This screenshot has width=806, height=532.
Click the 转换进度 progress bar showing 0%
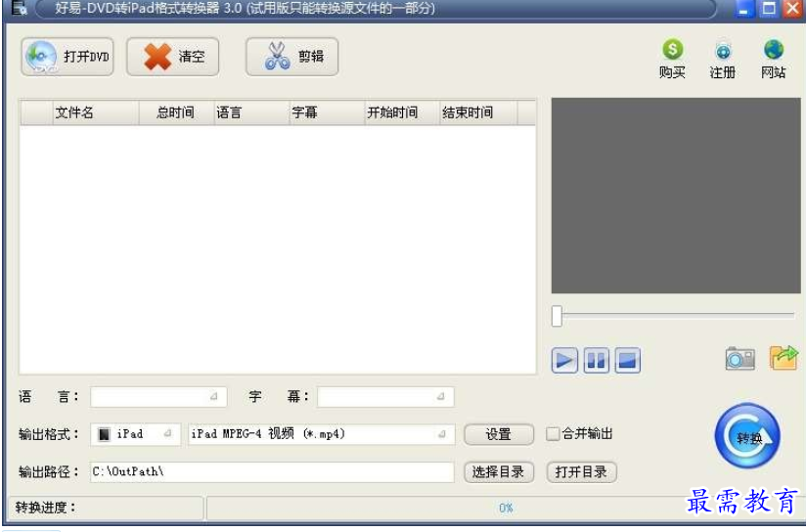tap(506, 508)
